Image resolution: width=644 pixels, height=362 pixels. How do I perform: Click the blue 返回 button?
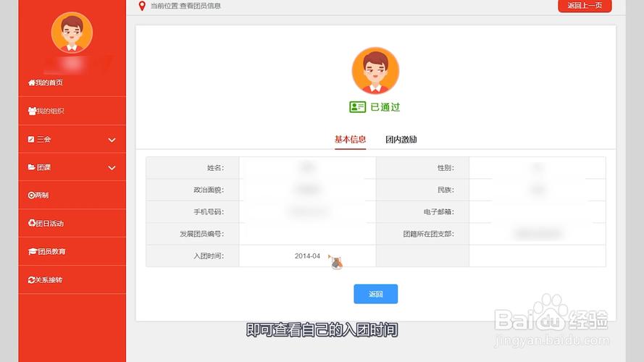tap(375, 294)
